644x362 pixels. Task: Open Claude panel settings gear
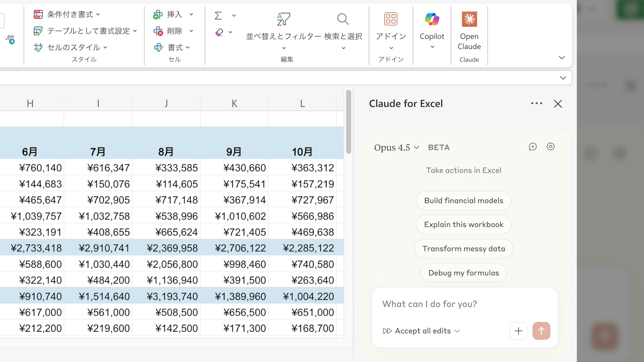(x=550, y=147)
